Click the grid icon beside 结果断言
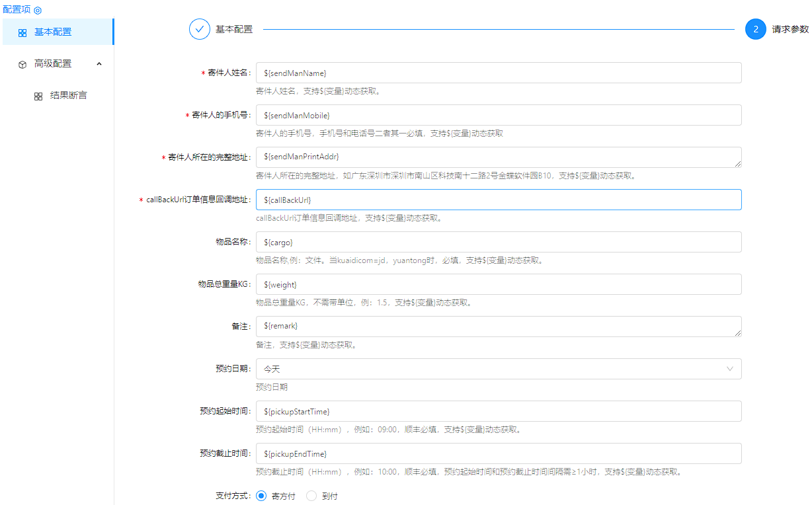The height and width of the screenshot is (505, 812). pos(38,96)
